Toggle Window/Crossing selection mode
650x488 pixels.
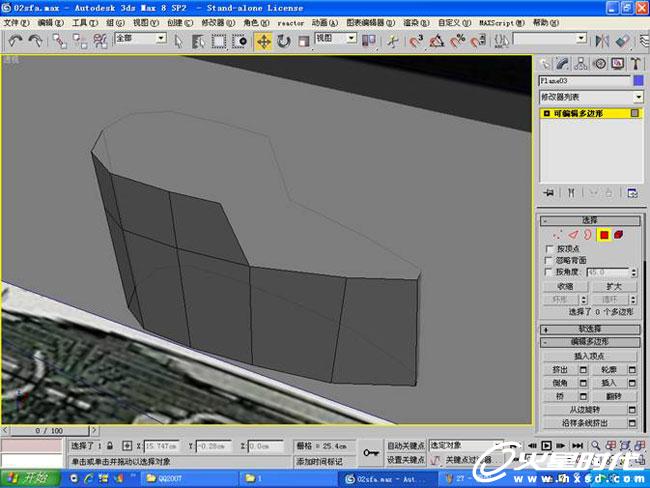click(x=239, y=41)
